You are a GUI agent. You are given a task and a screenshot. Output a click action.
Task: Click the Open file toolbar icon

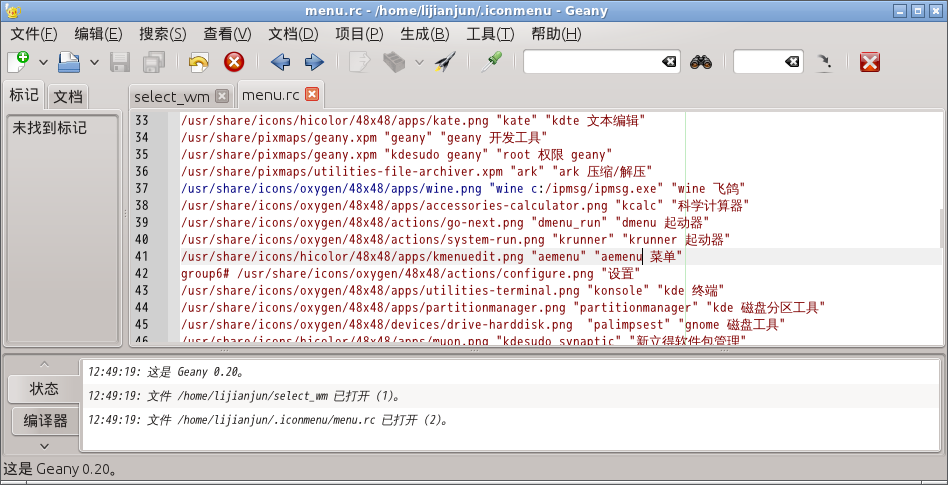[x=69, y=62]
